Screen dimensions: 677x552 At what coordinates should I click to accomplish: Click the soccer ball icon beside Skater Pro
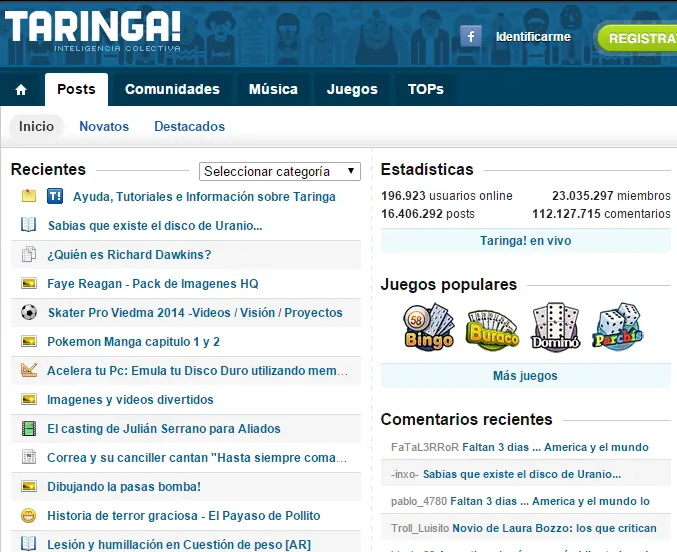[x=29, y=312]
